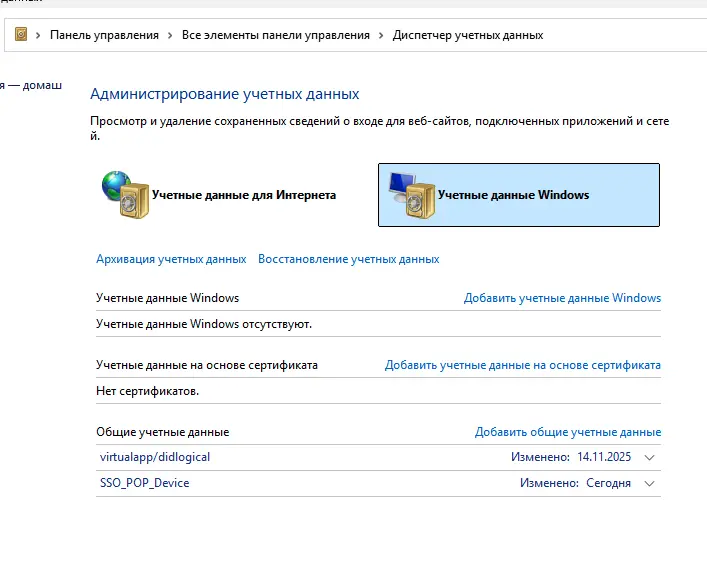Image resolution: width=707 pixels, height=584 pixels.
Task: Open the Control Panel home page sidebar link
Action: (x=30, y=85)
